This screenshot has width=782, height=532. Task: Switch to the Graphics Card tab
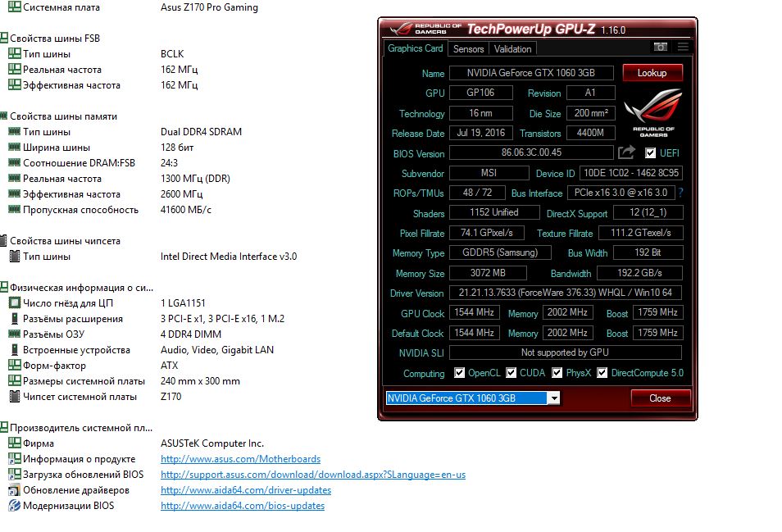tap(416, 48)
